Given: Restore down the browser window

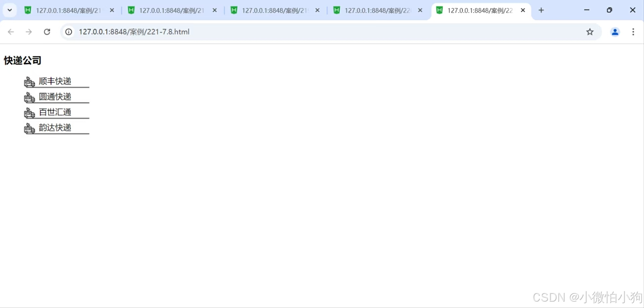Looking at the screenshot, I should tap(609, 10).
